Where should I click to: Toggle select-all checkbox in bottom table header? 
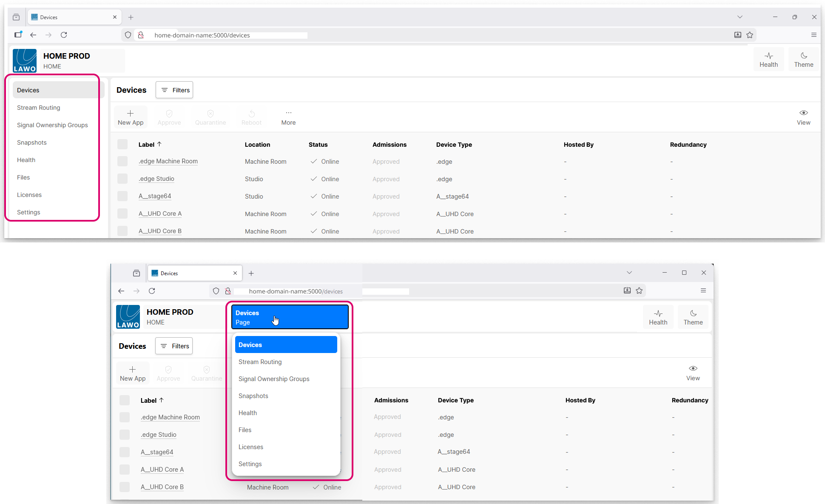(125, 400)
